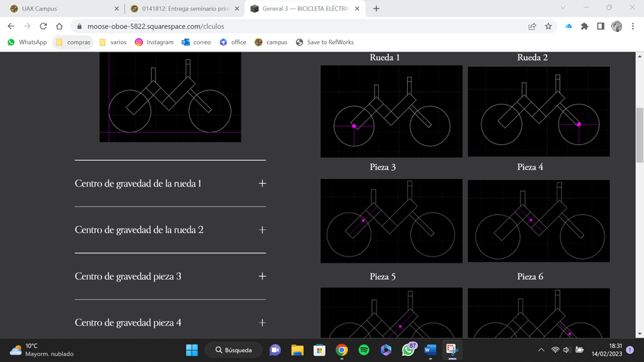
Task: Close the Entrega seminario tab
Action: coord(237,8)
